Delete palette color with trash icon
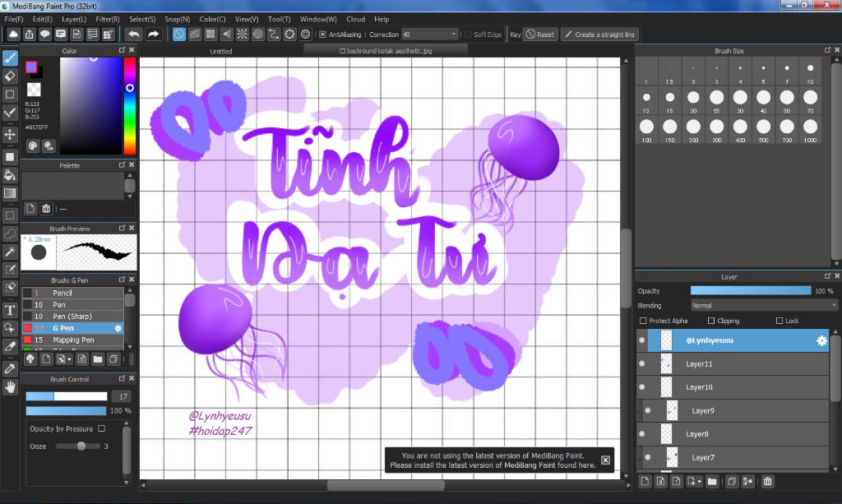 (x=46, y=209)
